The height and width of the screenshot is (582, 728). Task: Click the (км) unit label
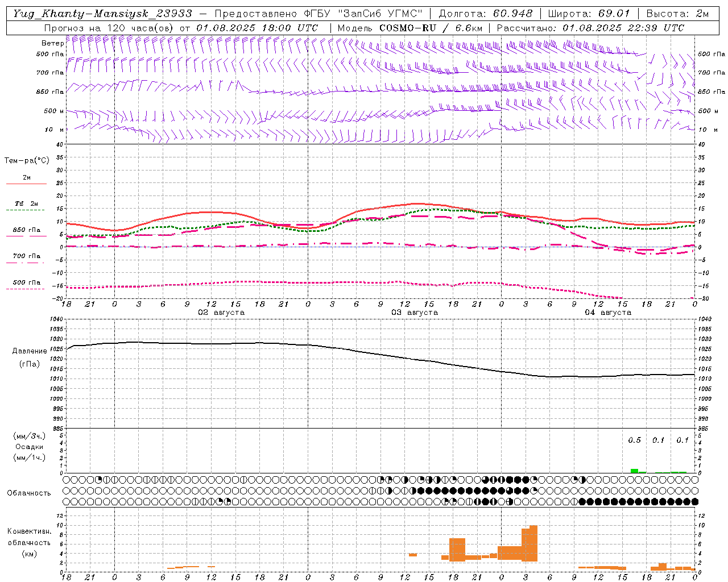point(30,553)
